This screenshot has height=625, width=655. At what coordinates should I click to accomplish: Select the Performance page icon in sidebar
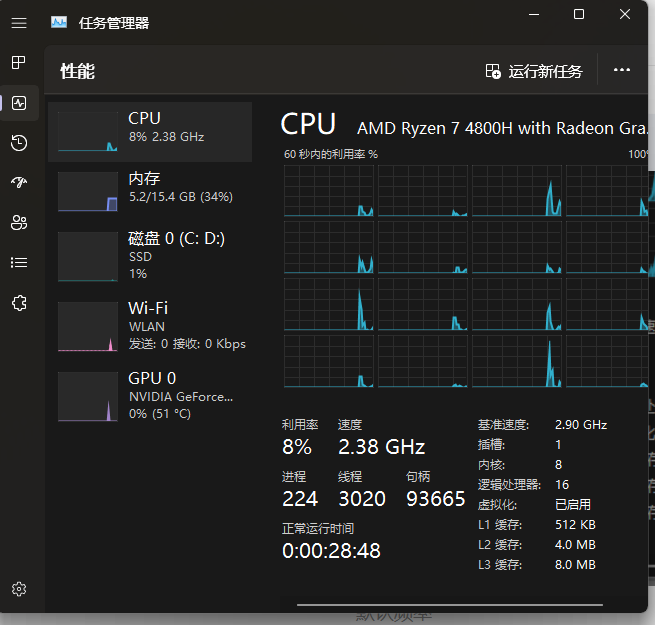click(x=19, y=103)
